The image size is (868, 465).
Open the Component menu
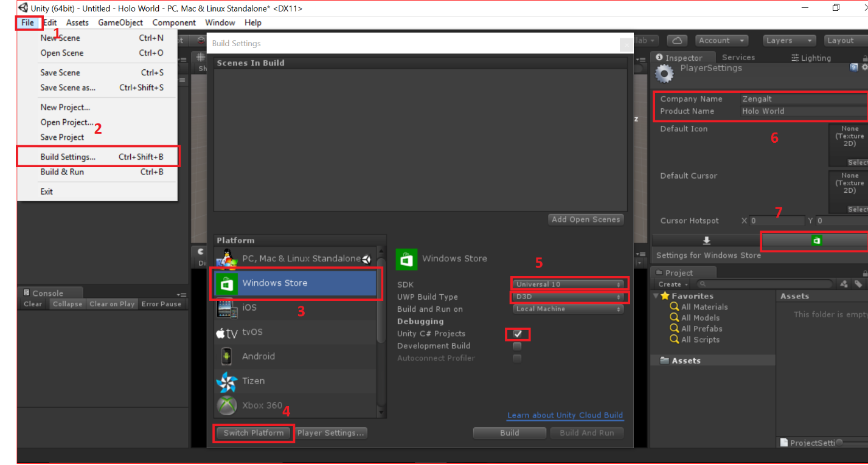(x=174, y=22)
